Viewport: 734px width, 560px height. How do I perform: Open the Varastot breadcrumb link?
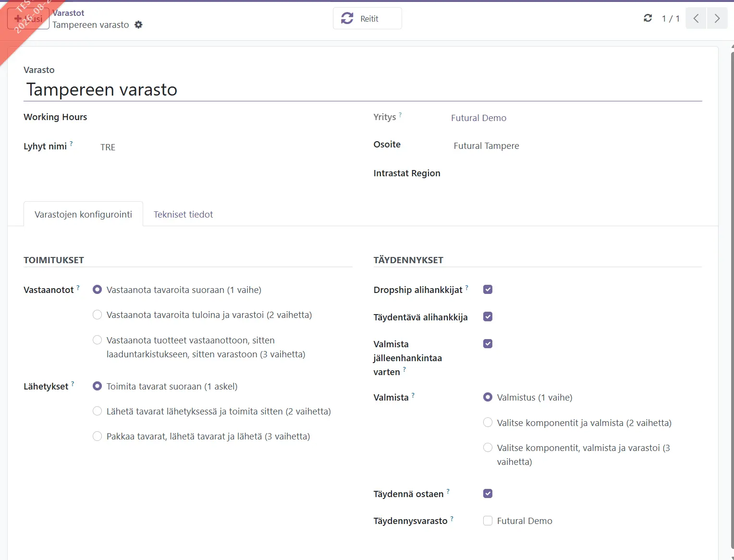tap(68, 13)
